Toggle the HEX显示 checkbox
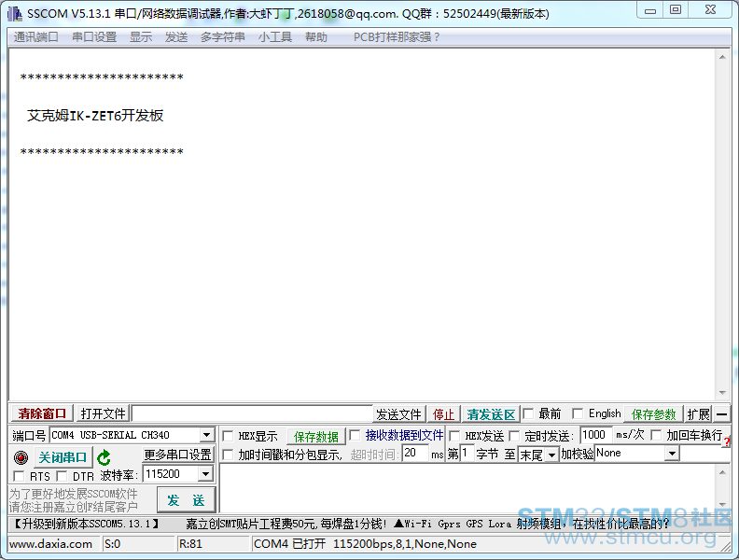739x560 pixels. (228, 436)
